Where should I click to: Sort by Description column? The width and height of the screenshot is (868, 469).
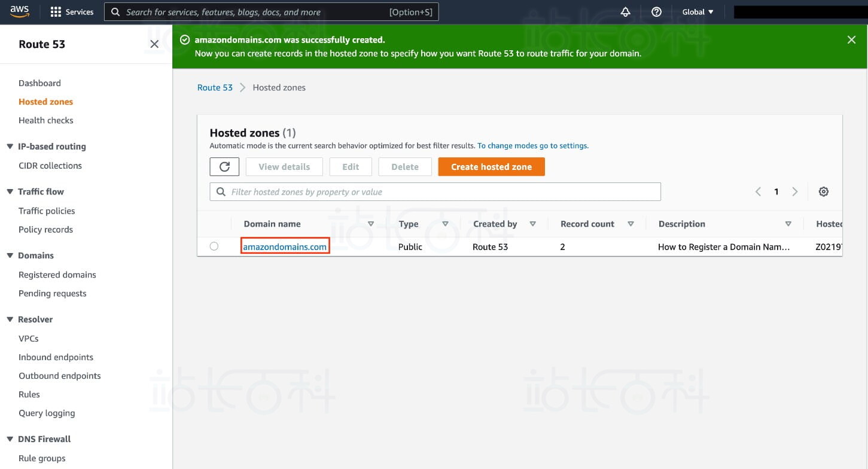[788, 224]
